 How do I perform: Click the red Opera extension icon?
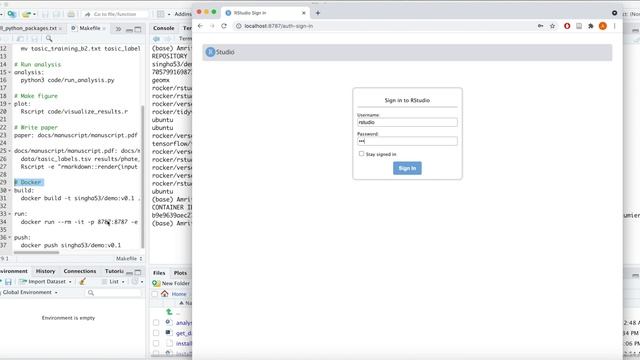point(567,26)
